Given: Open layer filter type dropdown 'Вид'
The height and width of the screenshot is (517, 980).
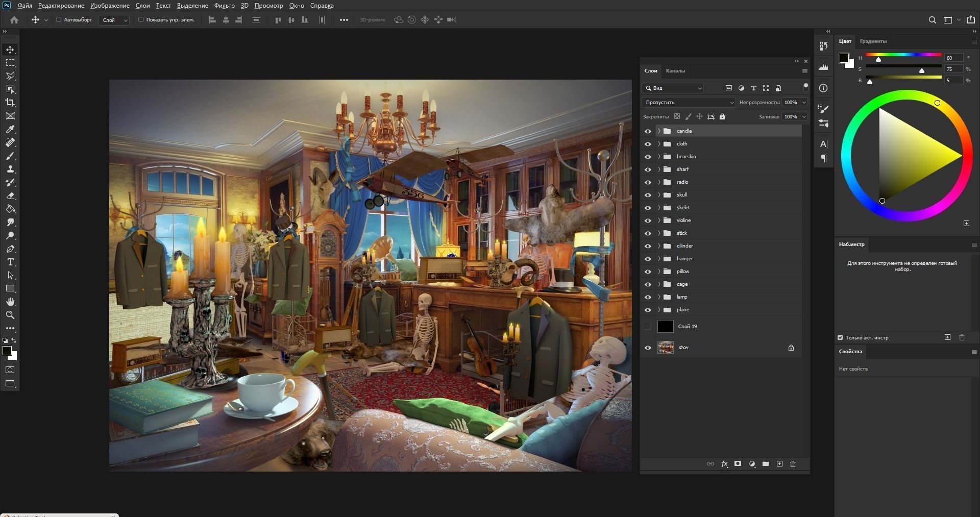Looking at the screenshot, I should pos(673,88).
